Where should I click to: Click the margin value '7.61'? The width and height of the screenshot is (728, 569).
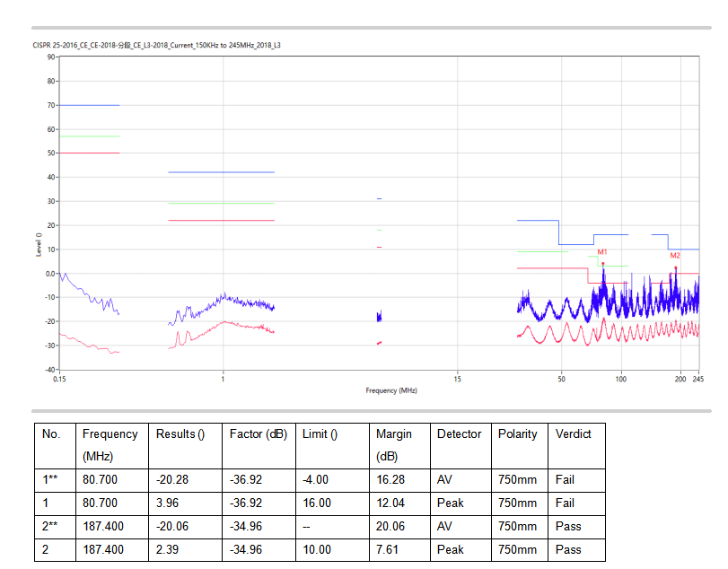click(387, 549)
